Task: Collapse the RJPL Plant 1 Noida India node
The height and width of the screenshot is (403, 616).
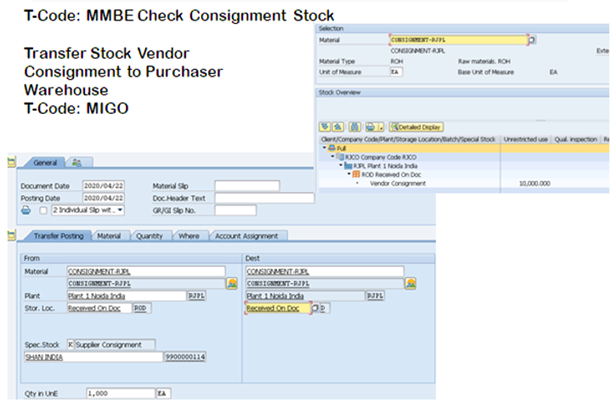Action: (341, 165)
